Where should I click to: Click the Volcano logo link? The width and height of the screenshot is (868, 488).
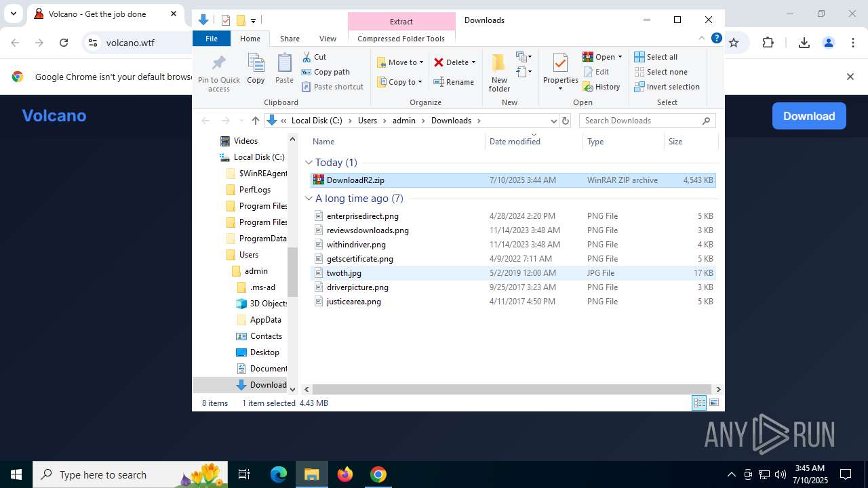tap(54, 116)
